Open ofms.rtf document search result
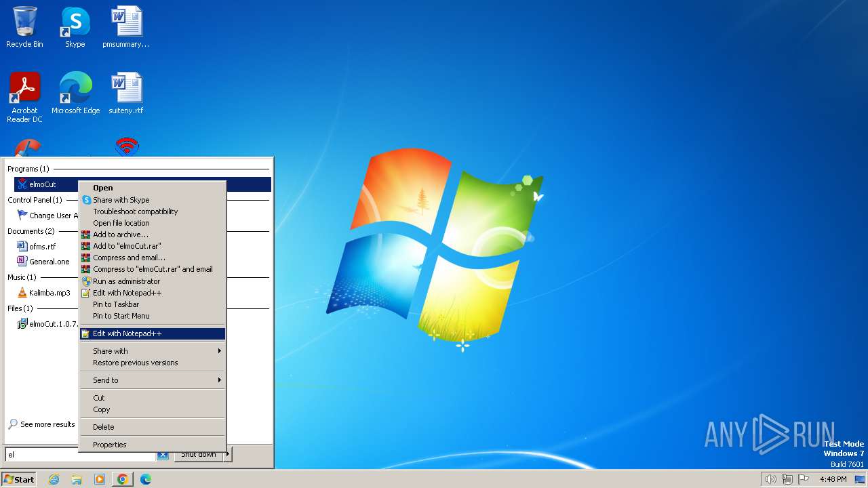The width and height of the screenshot is (868, 488). (x=37, y=247)
